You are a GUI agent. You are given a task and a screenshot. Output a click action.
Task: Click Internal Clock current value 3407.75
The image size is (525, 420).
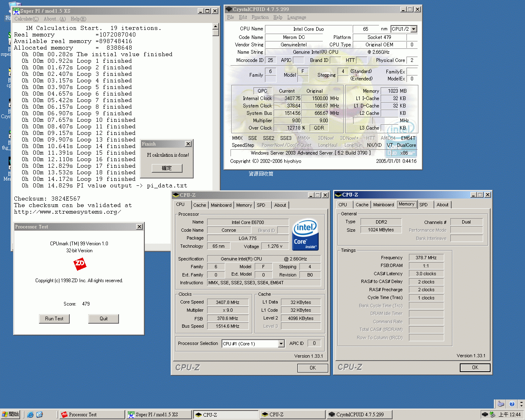(288, 98)
